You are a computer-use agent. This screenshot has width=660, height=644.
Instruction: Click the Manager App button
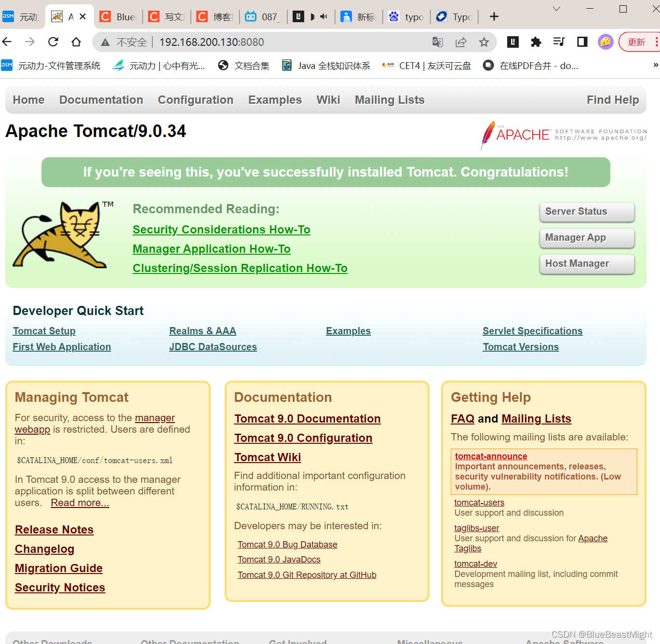587,238
